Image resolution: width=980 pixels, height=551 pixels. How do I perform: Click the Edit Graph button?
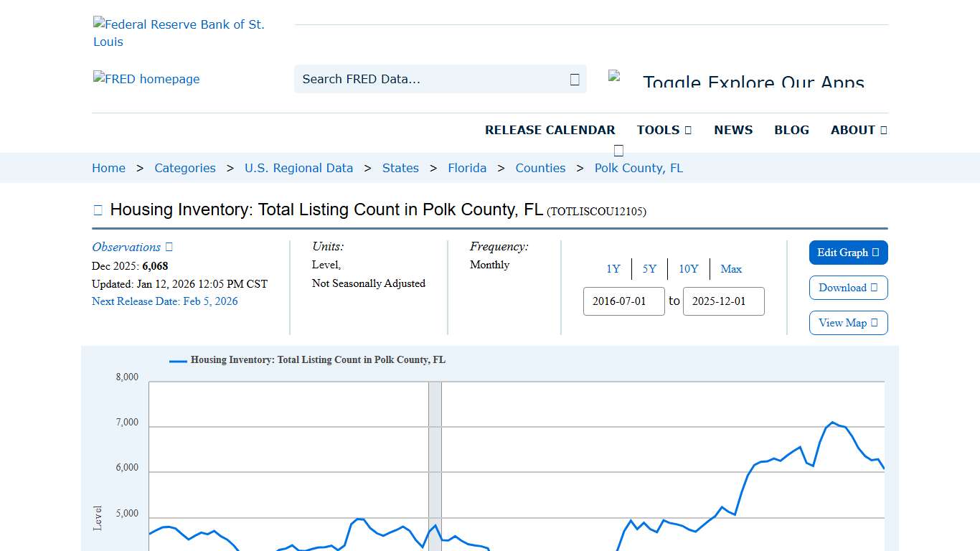pos(849,253)
